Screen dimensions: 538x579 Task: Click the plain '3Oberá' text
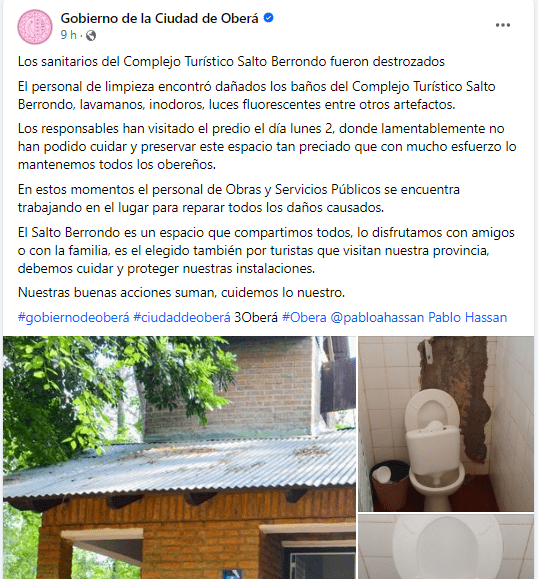(256, 317)
